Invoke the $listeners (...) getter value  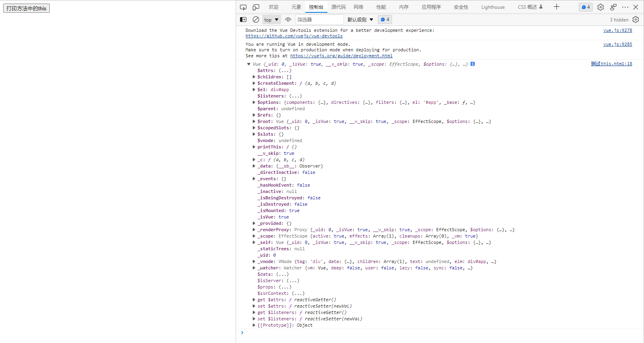tap(295, 96)
